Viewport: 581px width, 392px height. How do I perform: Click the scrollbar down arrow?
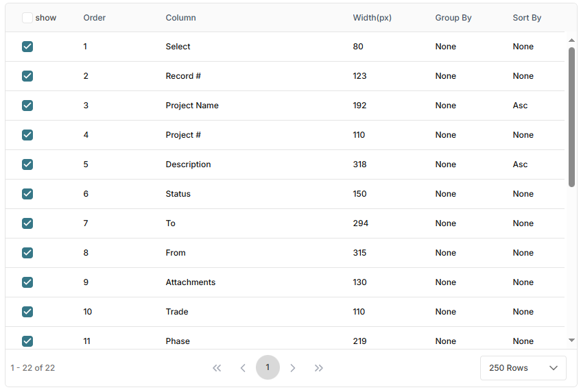coord(571,340)
